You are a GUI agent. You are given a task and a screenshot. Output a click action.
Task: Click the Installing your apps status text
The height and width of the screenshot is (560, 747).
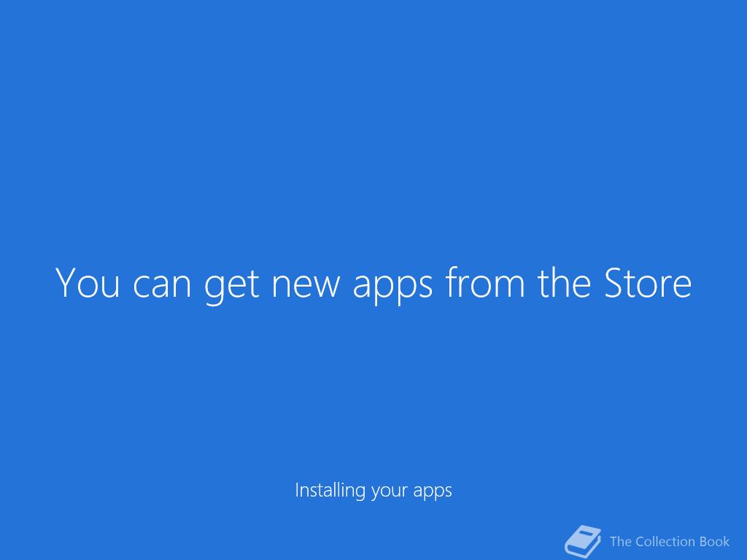(x=373, y=491)
